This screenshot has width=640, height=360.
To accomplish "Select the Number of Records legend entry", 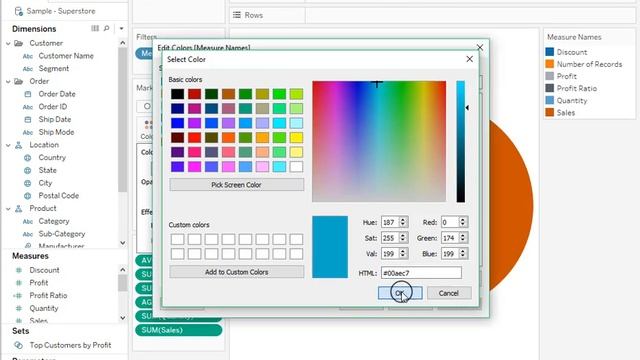I will 584,64.
